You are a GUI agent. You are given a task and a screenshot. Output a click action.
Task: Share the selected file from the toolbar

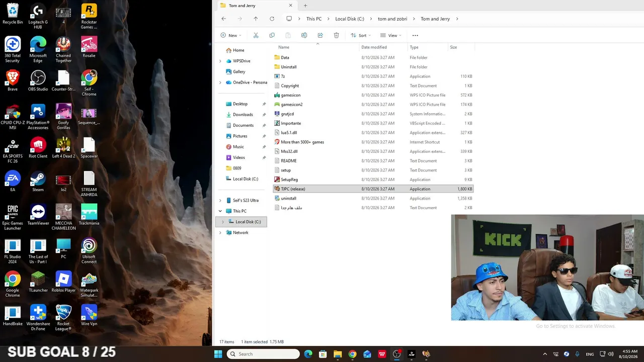point(320,35)
